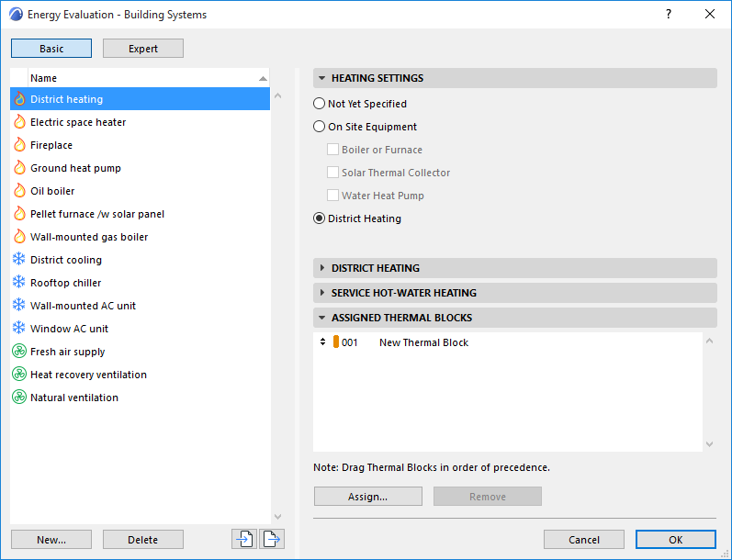Click the flame icon beside Ground heat pump
This screenshot has width=732, height=560.
[19, 167]
